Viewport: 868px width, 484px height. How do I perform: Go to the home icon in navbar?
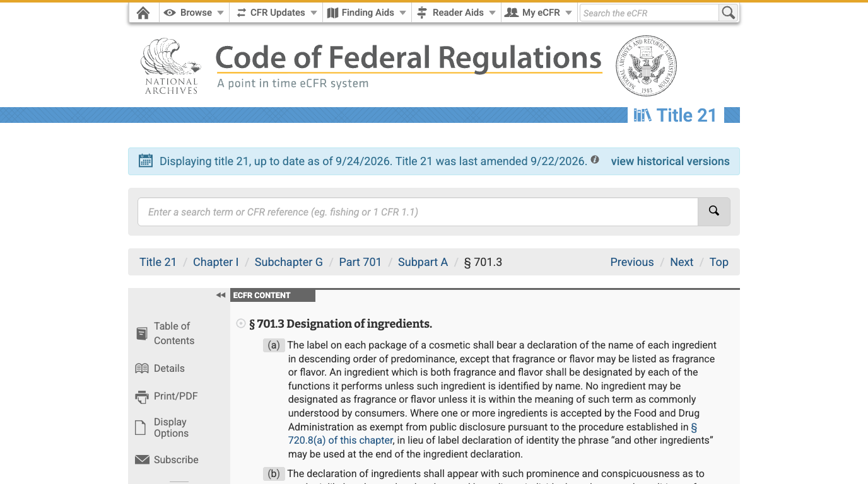143,13
